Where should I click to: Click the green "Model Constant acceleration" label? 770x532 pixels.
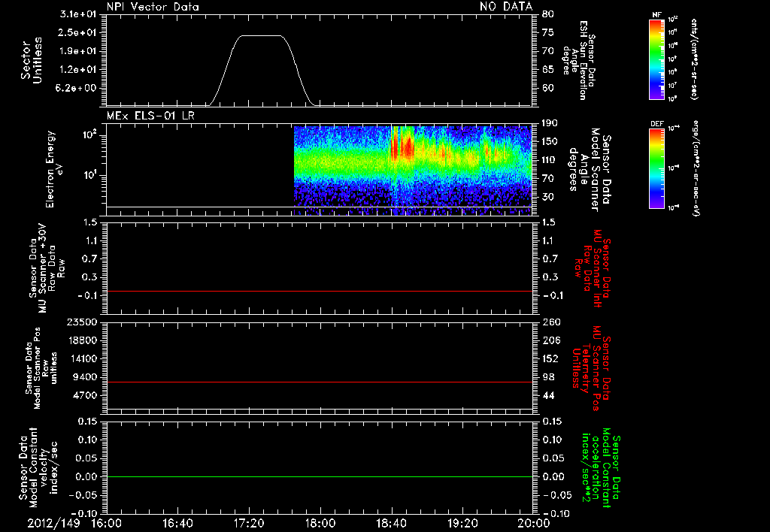tap(601, 468)
